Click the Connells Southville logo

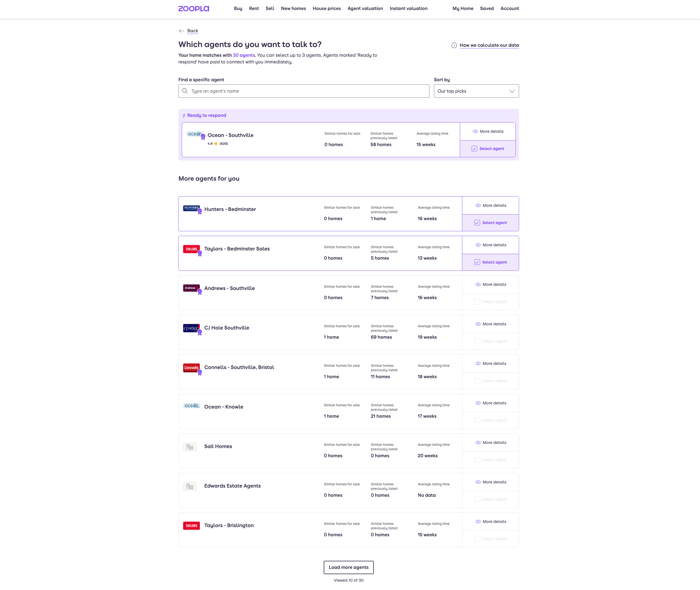coord(191,368)
